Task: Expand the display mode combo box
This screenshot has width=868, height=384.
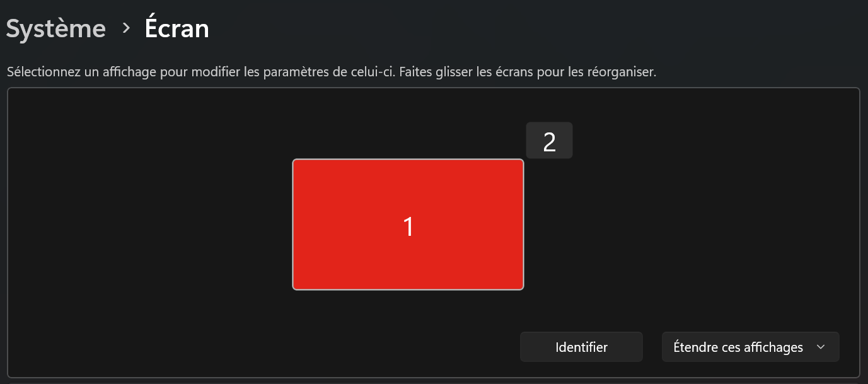Action: pos(750,347)
